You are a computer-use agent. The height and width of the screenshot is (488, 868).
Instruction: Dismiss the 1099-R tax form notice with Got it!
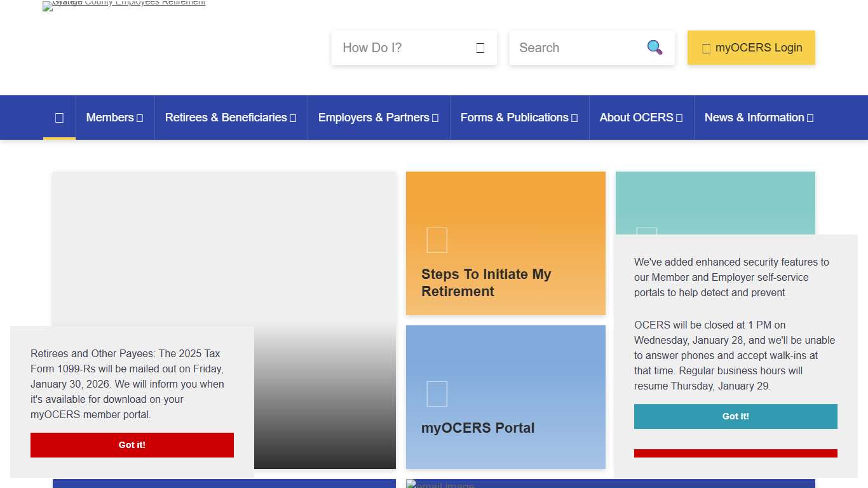pos(132,445)
